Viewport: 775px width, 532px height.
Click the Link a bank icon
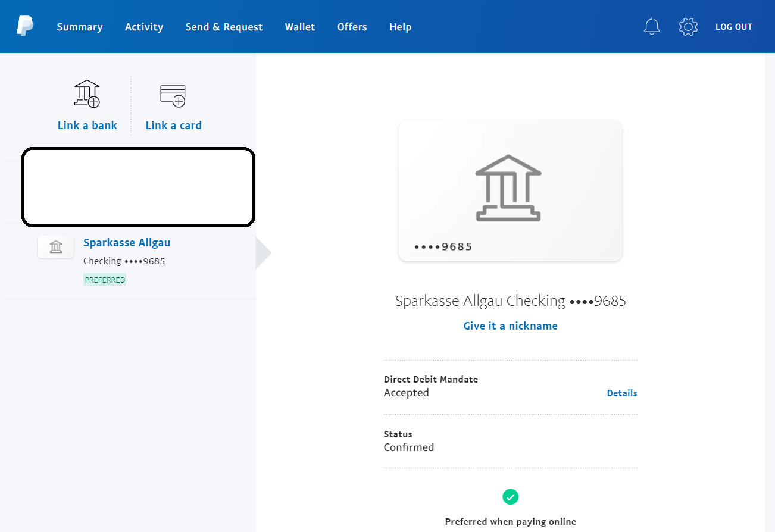[x=87, y=93]
